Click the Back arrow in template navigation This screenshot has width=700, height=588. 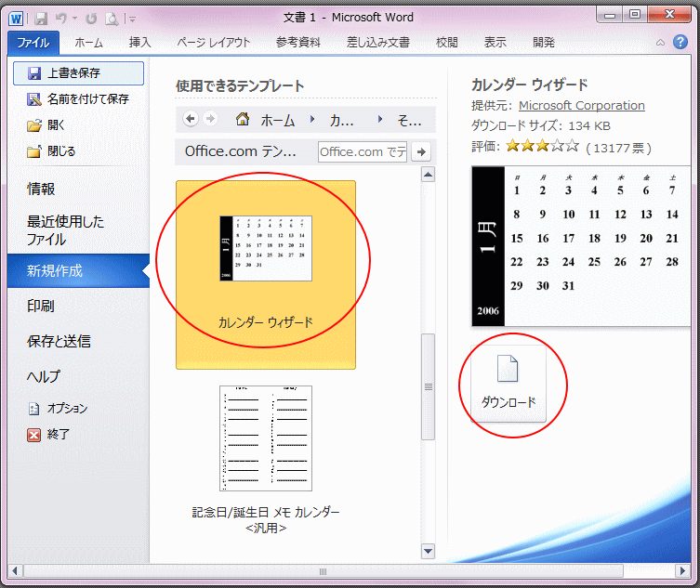pyautogui.click(x=191, y=119)
